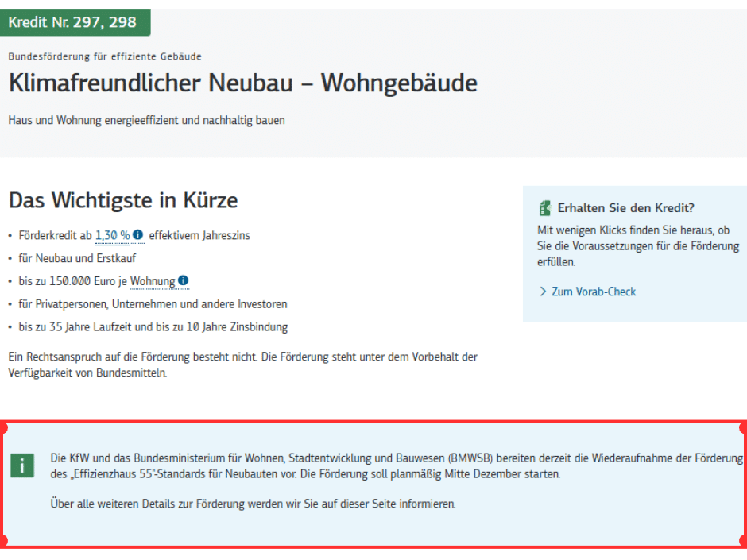
Task: Follow the underlined Wohnung link
Action: (153, 282)
